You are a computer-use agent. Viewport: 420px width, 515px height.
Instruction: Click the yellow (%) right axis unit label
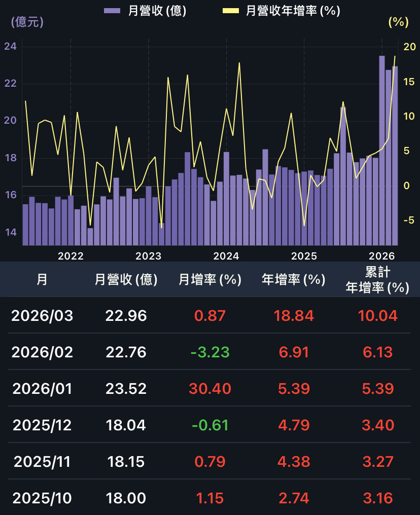pos(398,22)
